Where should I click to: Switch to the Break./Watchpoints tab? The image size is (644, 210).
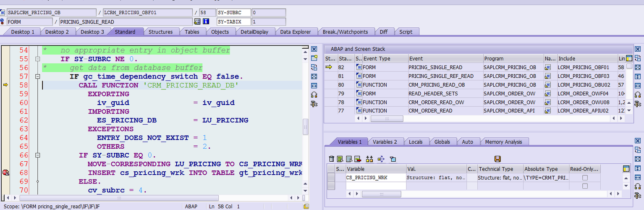345,32
